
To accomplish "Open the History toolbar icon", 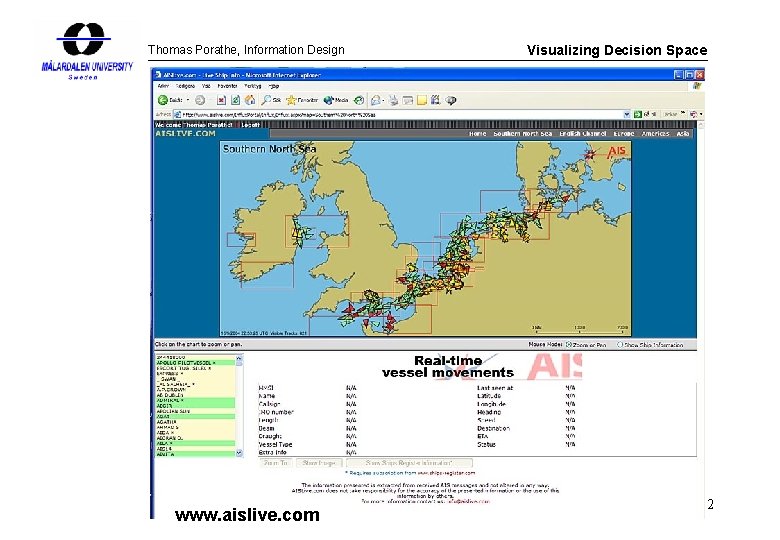I will click(x=359, y=100).
